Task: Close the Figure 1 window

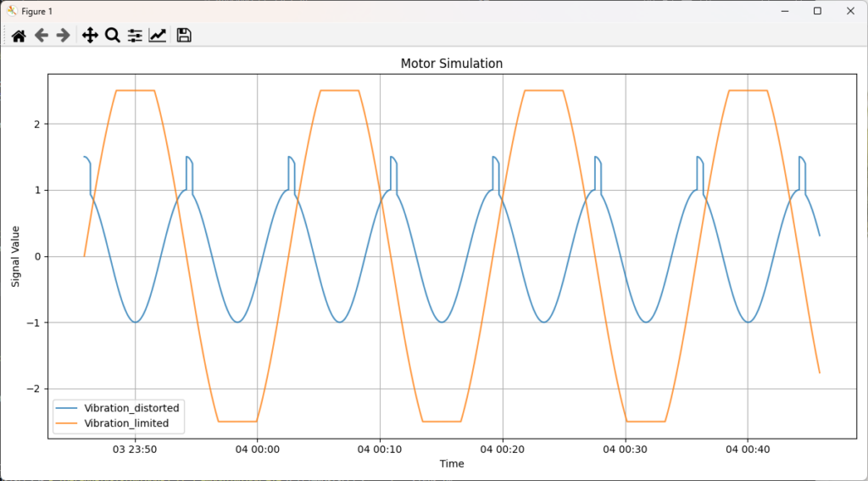Action: coord(850,11)
